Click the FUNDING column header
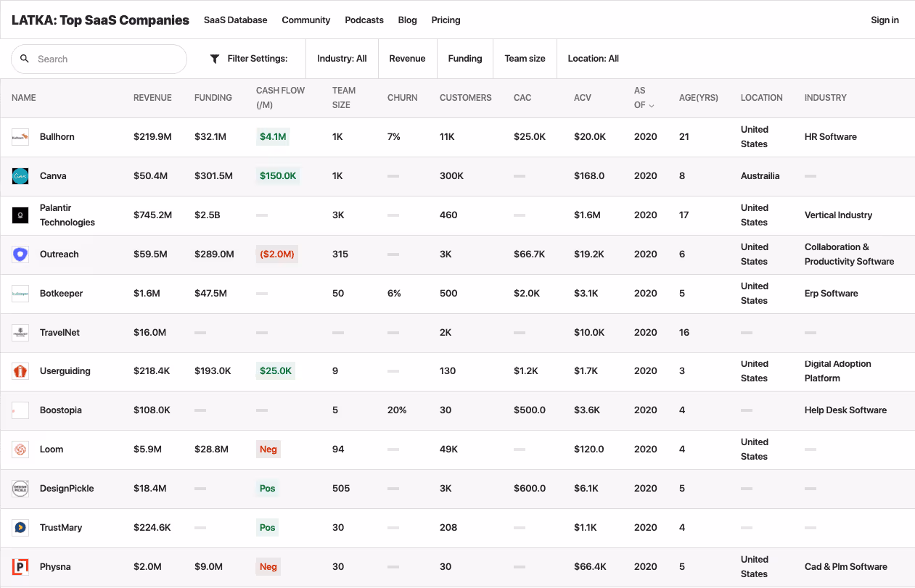Image resolution: width=915 pixels, height=588 pixels. click(213, 98)
